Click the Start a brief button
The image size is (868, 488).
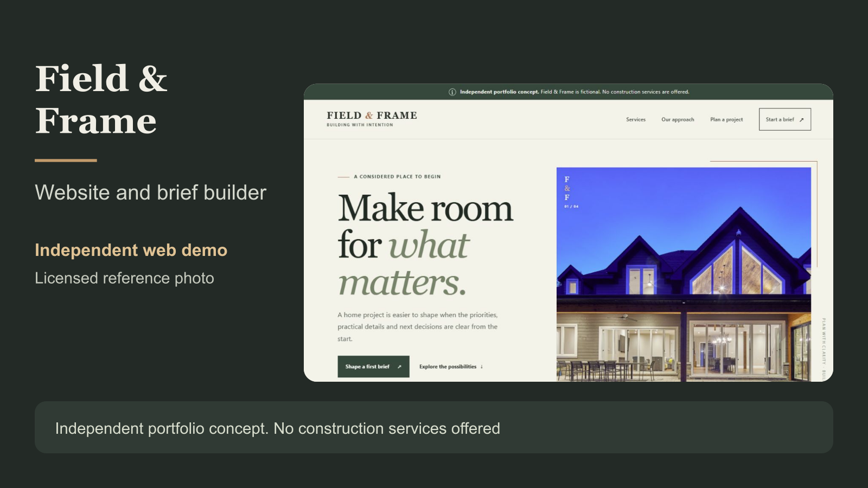click(x=784, y=119)
